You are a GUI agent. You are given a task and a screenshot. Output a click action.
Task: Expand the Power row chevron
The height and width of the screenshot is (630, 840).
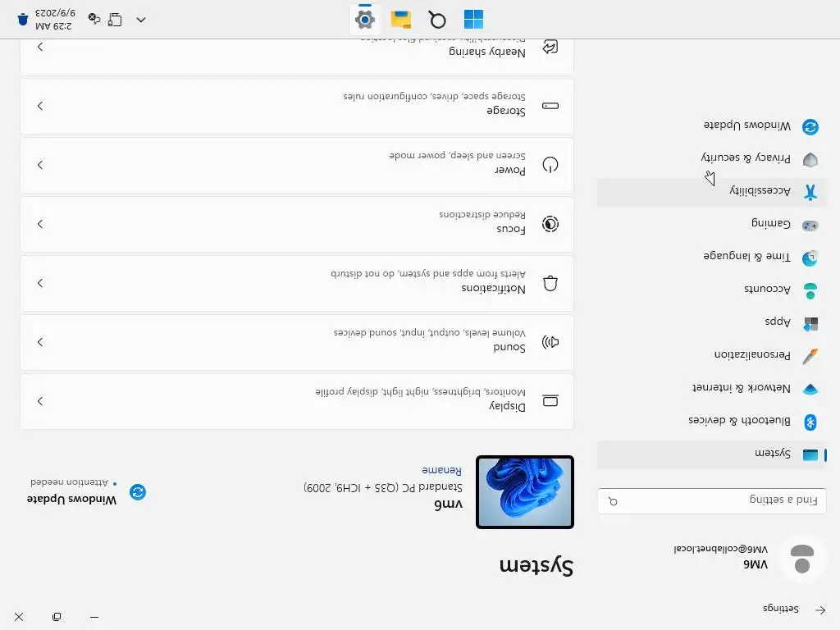[x=40, y=164]
